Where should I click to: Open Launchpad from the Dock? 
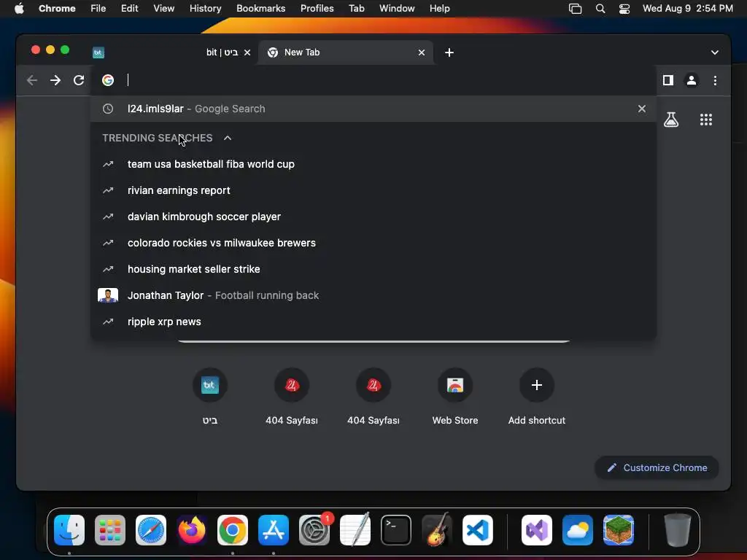coord(110,530)
